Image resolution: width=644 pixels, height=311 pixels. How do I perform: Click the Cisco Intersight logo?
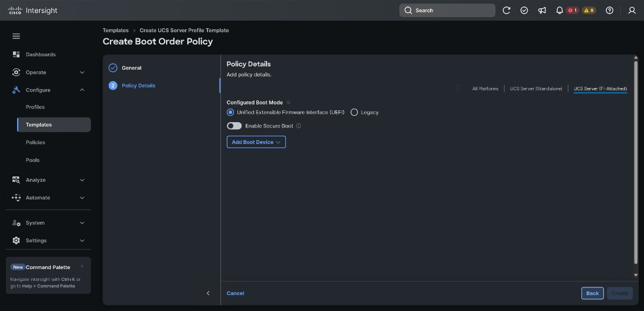tap(33, 10)
